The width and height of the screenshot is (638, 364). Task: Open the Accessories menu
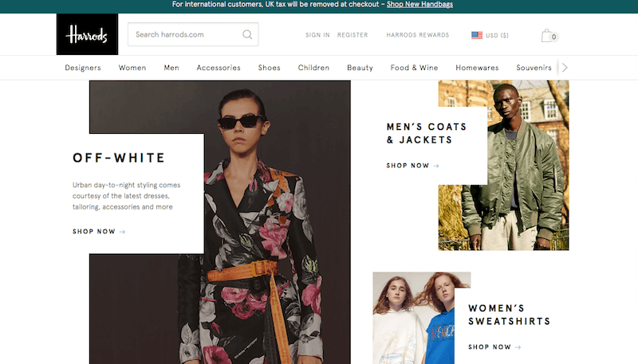pos(219,68)
